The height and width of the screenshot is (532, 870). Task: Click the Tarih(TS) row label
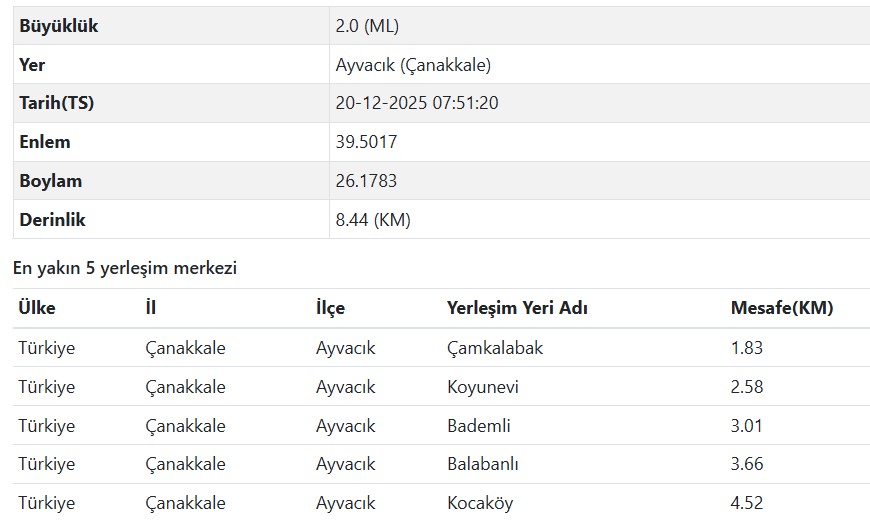[56, 103]
